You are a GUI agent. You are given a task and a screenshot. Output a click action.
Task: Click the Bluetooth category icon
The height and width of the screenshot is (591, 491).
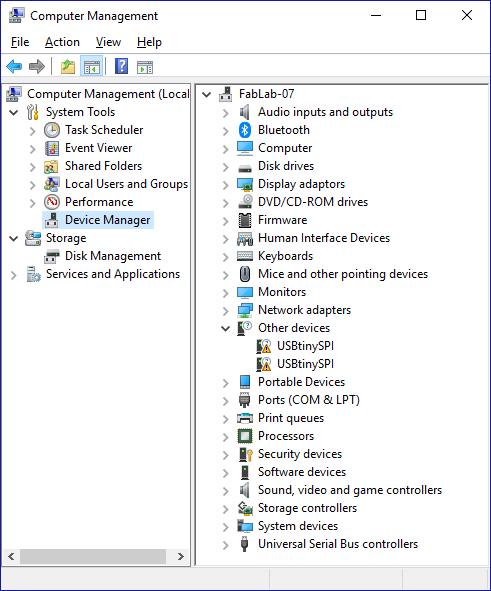(x=245, y=130)
